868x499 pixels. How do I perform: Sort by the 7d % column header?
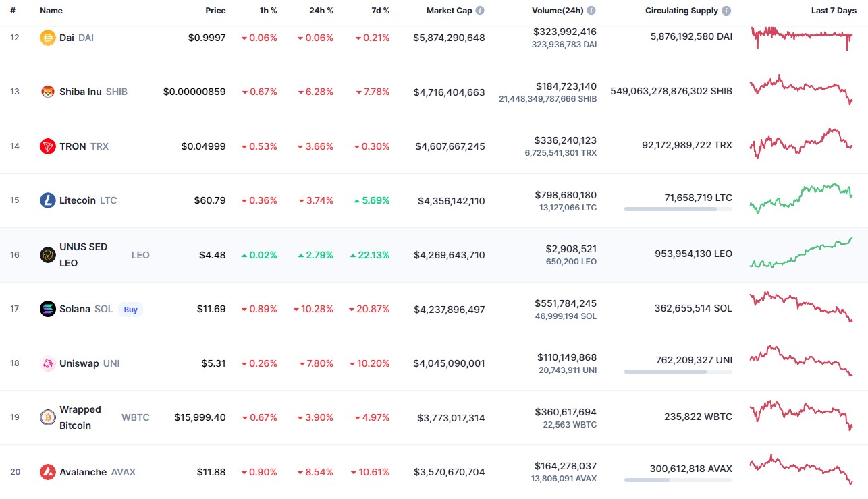(381, 11)
